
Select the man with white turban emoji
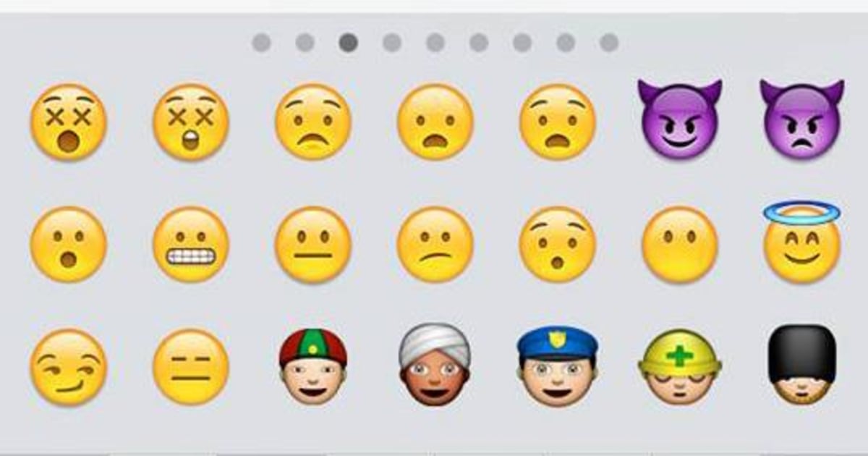pos(435,364)
